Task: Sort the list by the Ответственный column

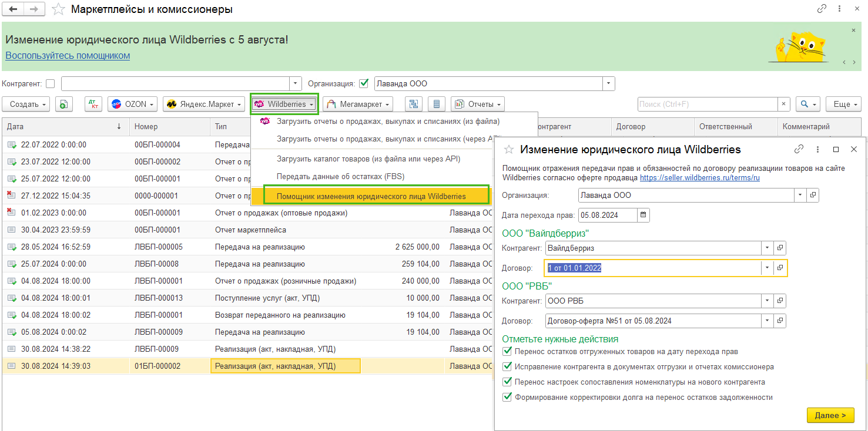Action: (736, 126)
